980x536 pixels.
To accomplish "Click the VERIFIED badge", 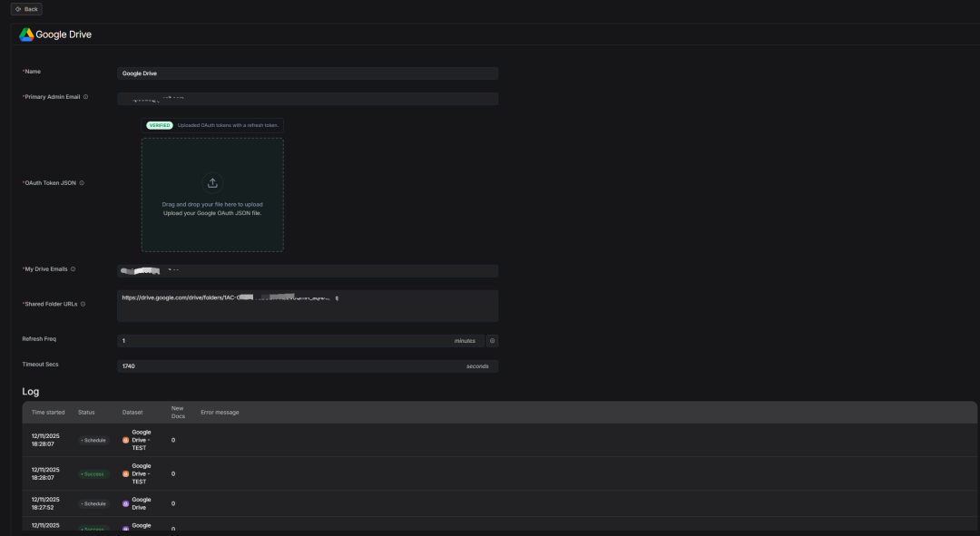I will (160, 125).
